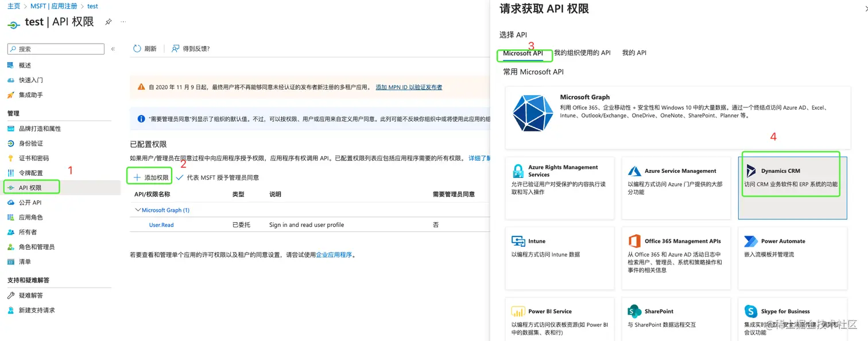Open the 品牌打造和属性 icon
The height and width of the screenshot is (341, 868).
point(10,129)
